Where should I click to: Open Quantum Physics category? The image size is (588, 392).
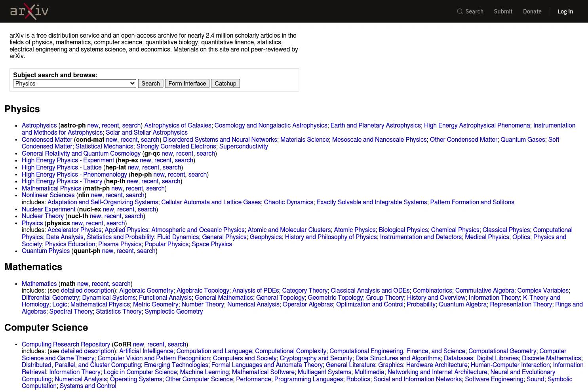46,251
